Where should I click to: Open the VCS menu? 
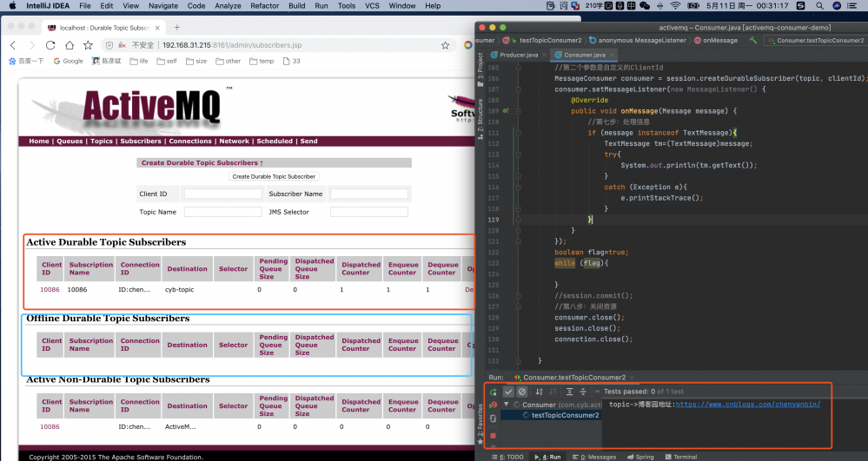(x=372, y=5)
